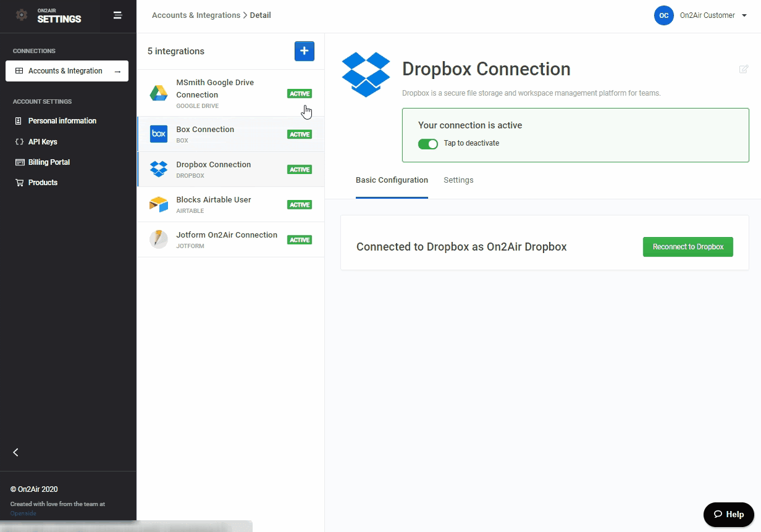
Task: Open the Accounts & Integration sidebar item
Action: point(67,71)
